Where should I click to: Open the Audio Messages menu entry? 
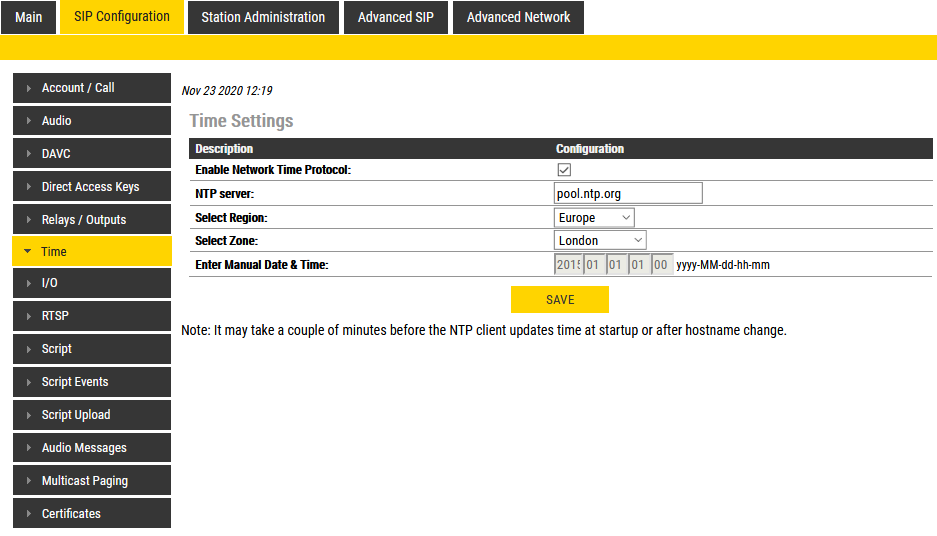click(84, 448)
